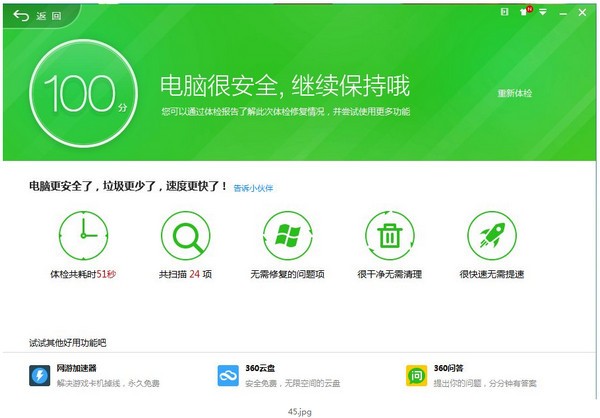Click the 共扫描 24 项 label

pyautogui.click(x=185, y=274)
